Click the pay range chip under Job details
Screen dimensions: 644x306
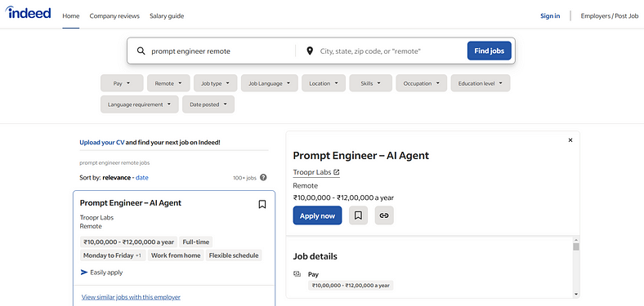pos(351,286)
